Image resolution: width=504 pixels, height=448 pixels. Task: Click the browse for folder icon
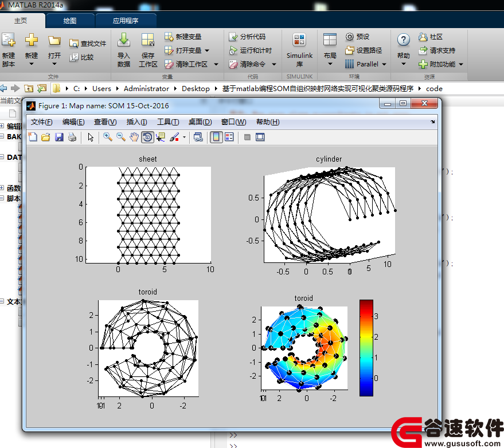pos(42,88)
